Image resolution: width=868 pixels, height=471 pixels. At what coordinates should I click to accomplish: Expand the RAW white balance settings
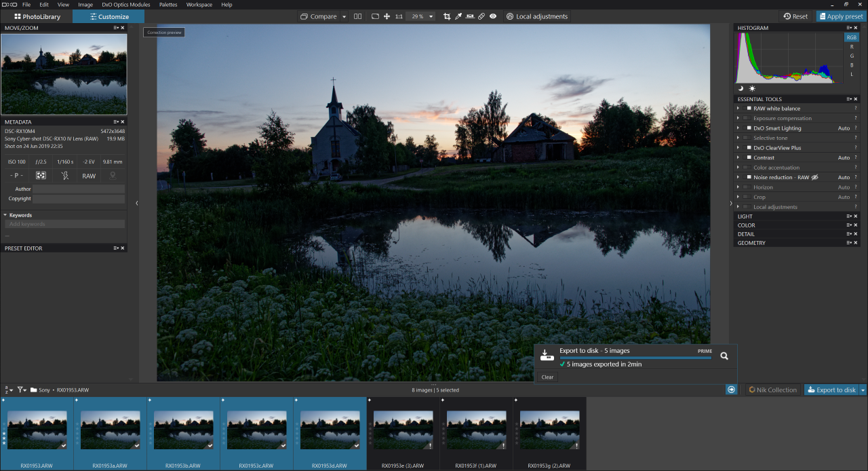coord(738,109)
